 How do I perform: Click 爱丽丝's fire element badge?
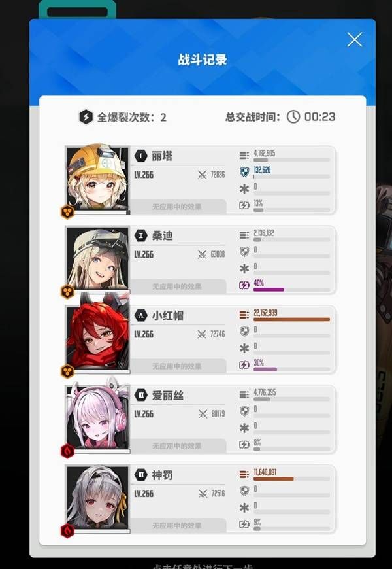(67, 451)
